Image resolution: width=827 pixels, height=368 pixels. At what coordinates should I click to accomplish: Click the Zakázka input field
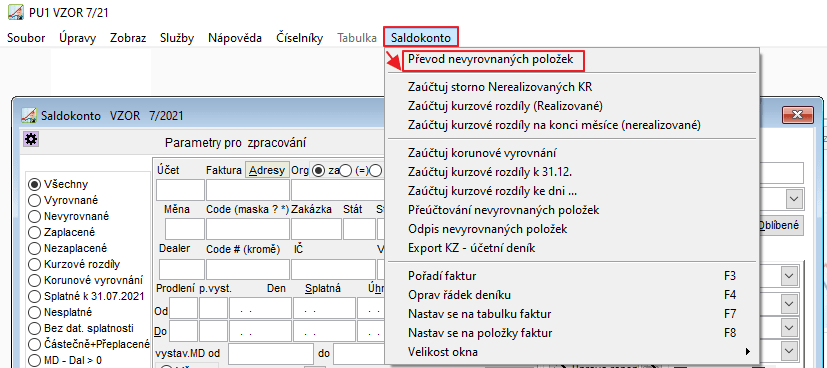tap(316, 229)
